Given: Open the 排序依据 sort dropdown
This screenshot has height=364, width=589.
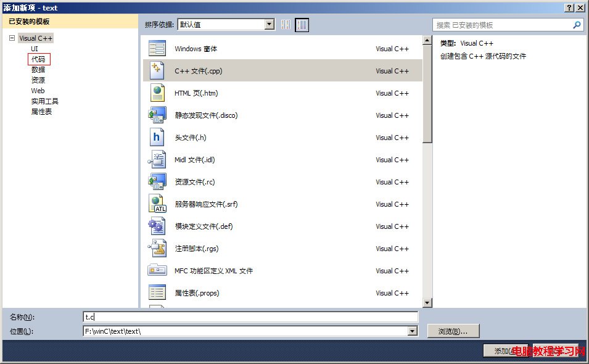Looking at the screenshot, I should pos(270,25).
